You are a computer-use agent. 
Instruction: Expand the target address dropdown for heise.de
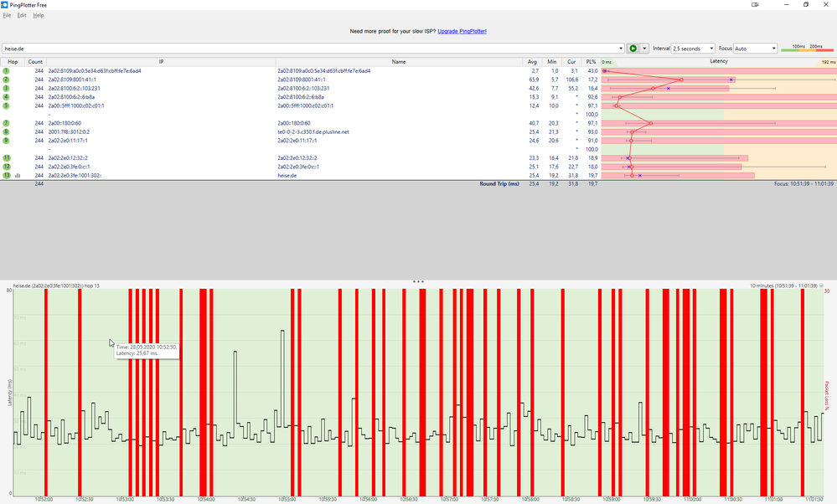point(621,48)
